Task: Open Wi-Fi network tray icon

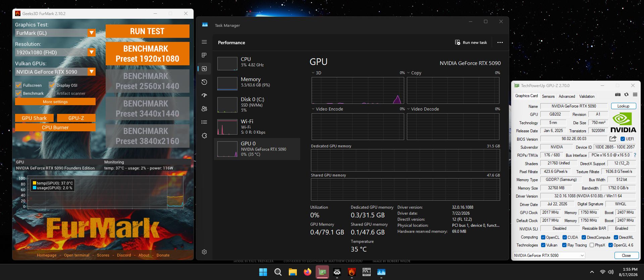Action: 603,272
